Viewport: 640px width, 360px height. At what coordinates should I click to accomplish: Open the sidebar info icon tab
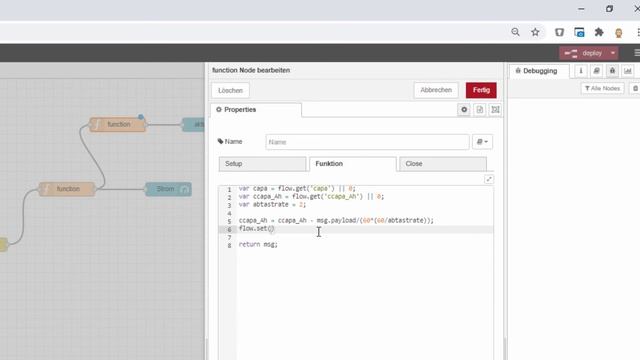point(581,71)
